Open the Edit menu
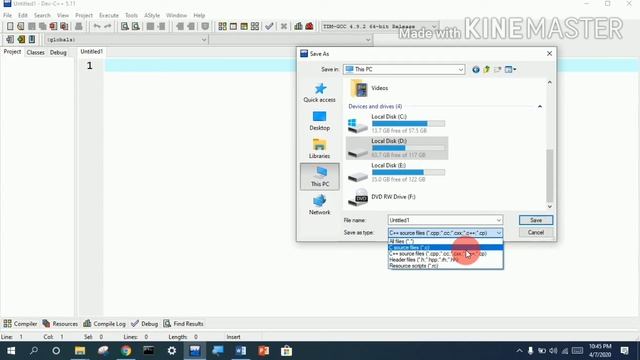 point(22,15)
